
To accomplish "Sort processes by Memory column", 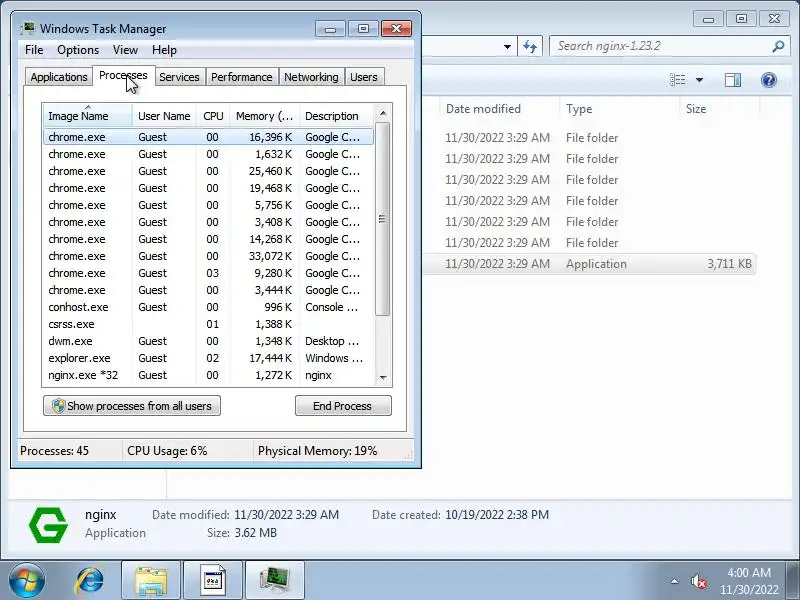I will point(264,116).
